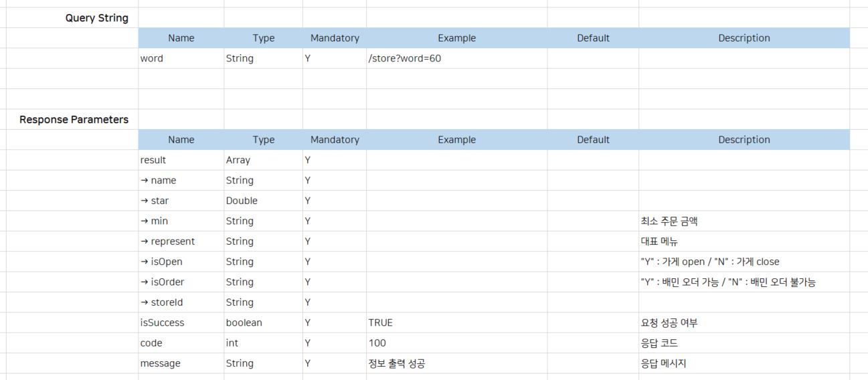Click the '대표 메뉴' description cell
This screenshot has width=868, height=380.
(660, 242)
